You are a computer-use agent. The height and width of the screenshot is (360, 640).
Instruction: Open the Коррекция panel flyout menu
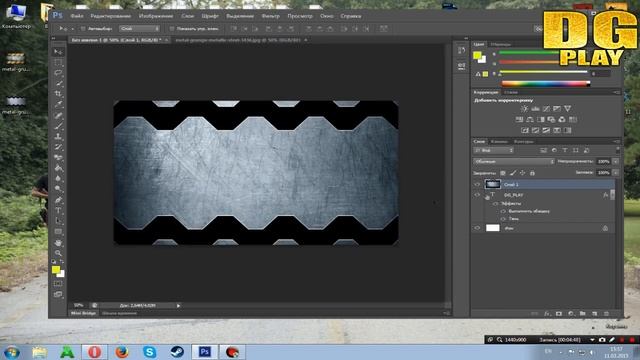tap(616, 93)
